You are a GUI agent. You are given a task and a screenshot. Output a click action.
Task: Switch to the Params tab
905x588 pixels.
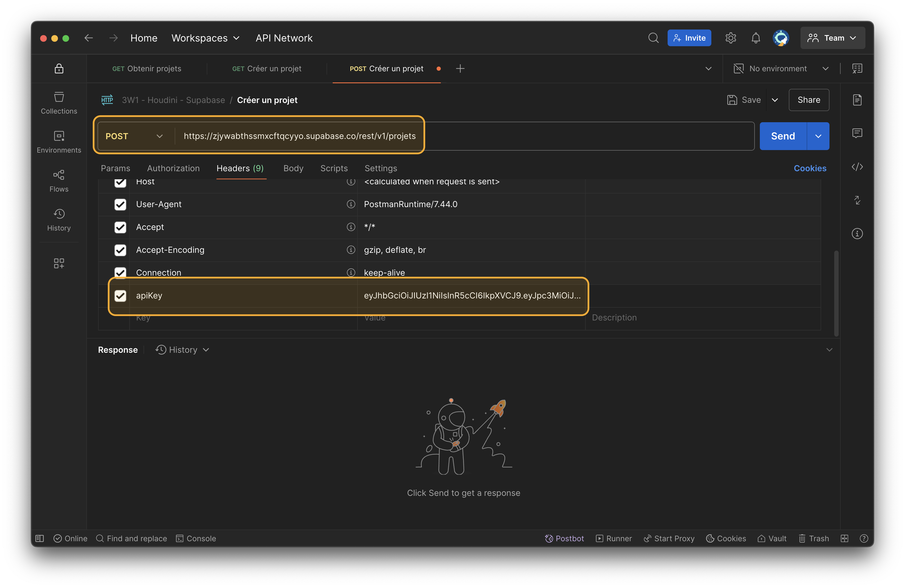pyautogui.click(x=115, y=168)
